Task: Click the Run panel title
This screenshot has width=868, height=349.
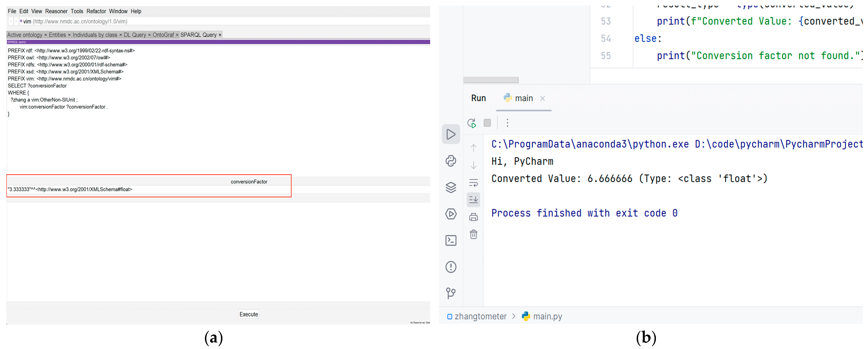Action: pyautogui.click(x=479, y=98)
